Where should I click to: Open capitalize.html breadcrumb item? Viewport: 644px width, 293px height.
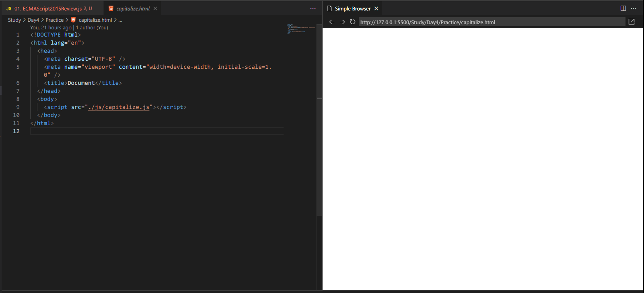[95, 20]
